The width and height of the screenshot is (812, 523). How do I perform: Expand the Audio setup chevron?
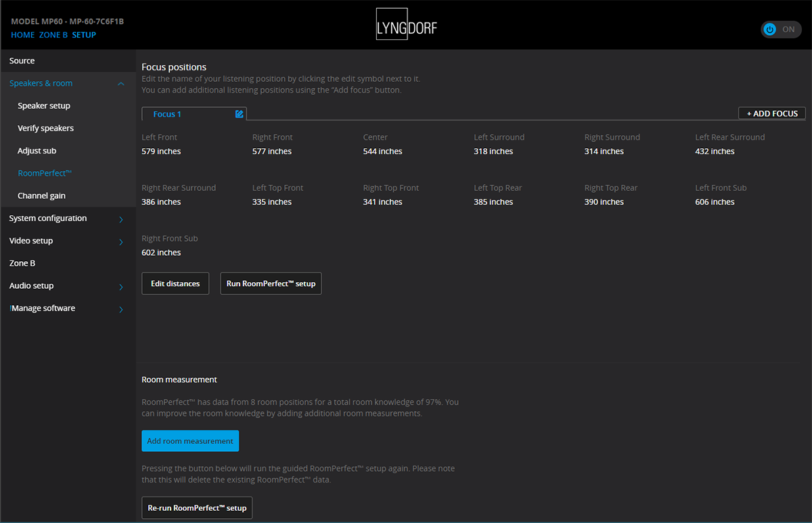pos(121,287)
